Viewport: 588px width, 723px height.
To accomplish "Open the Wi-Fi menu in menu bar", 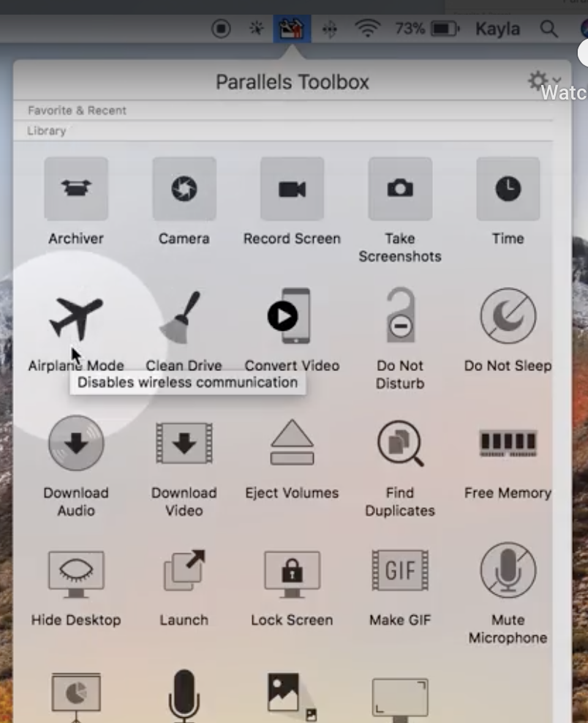I will [368, 29].
